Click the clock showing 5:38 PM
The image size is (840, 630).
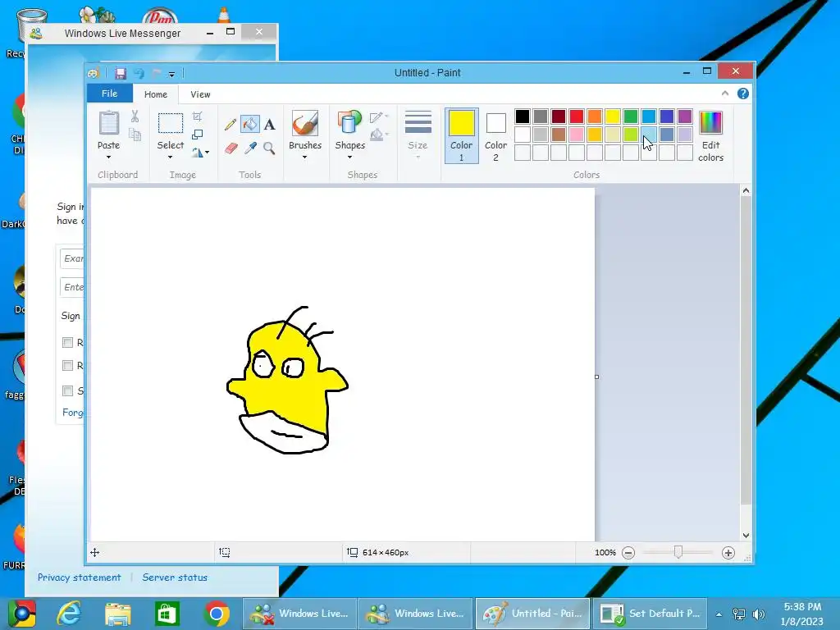click(802, 607)
